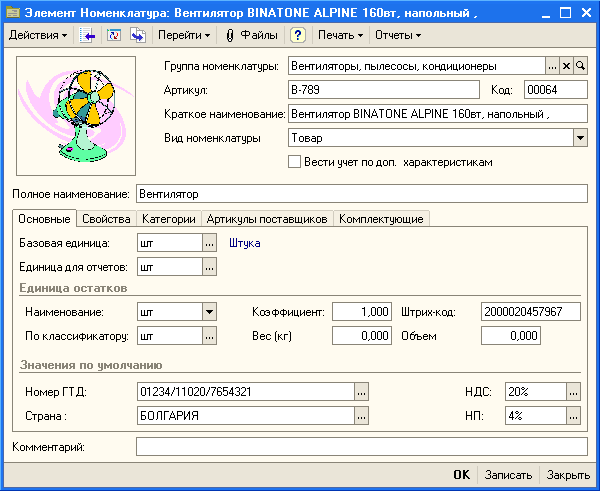Click the Краткое наименование input field

(438, 114)
